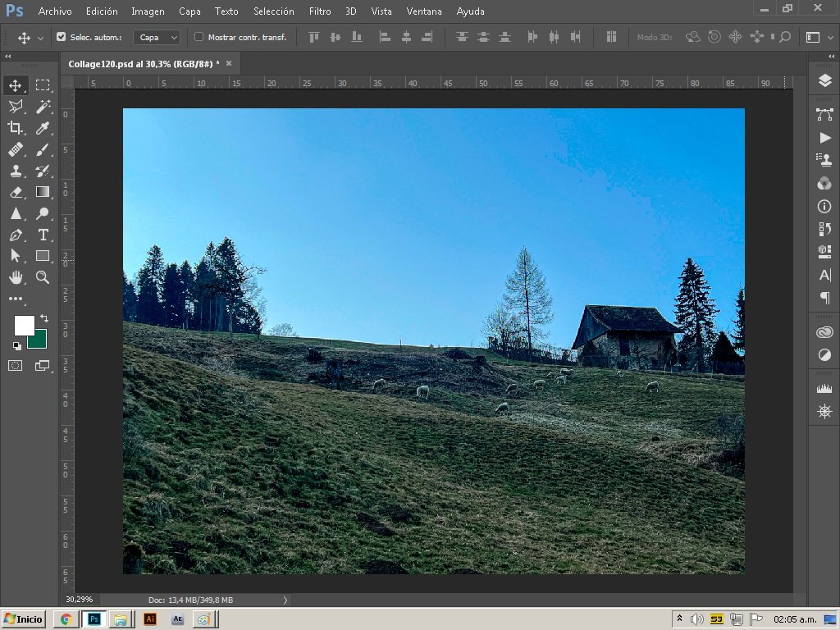This screenshot has height=630, width=840.
Task: Select the Rectangle shape tool
Action: point(43,256)
